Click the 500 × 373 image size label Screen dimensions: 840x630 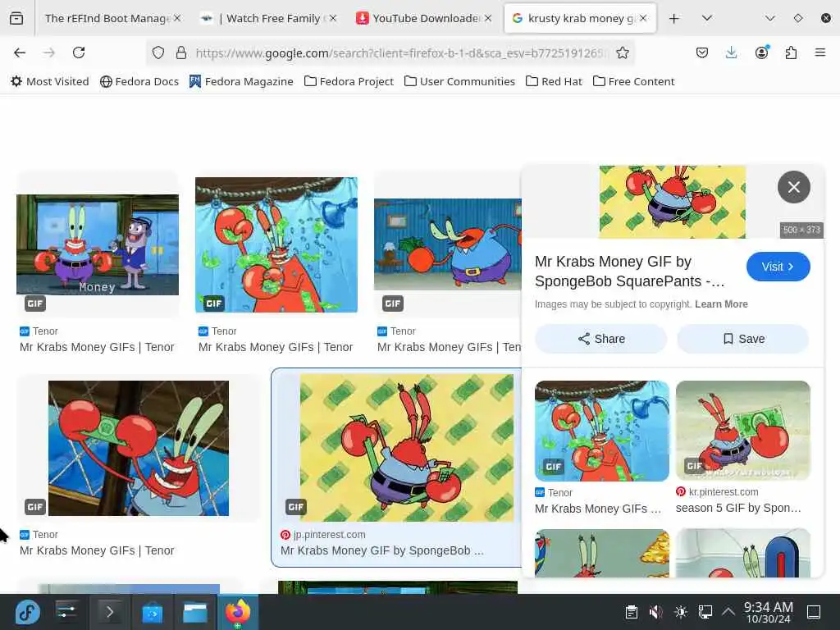coord(801,230)
